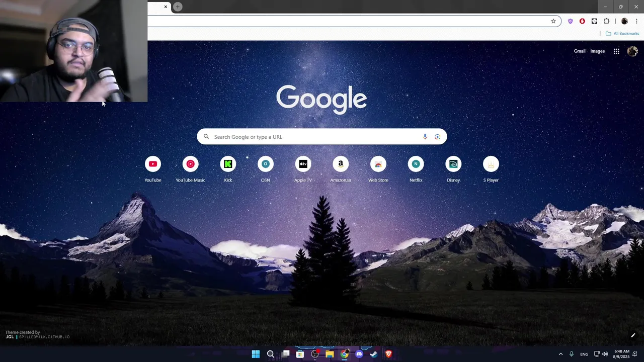This screenshot has height=362, width=644.
Task: Show hidden system tray icons
Action: (x=560, y=354)
